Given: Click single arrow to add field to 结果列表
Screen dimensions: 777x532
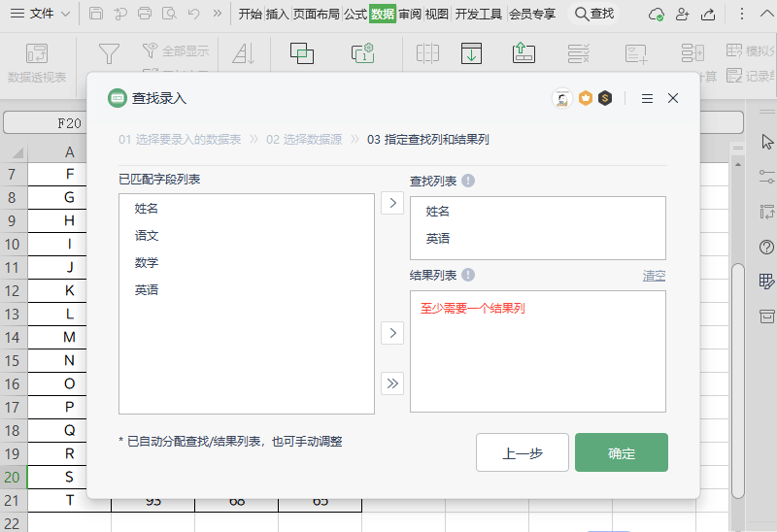Looking at the screenshot, I should (392, 333).
